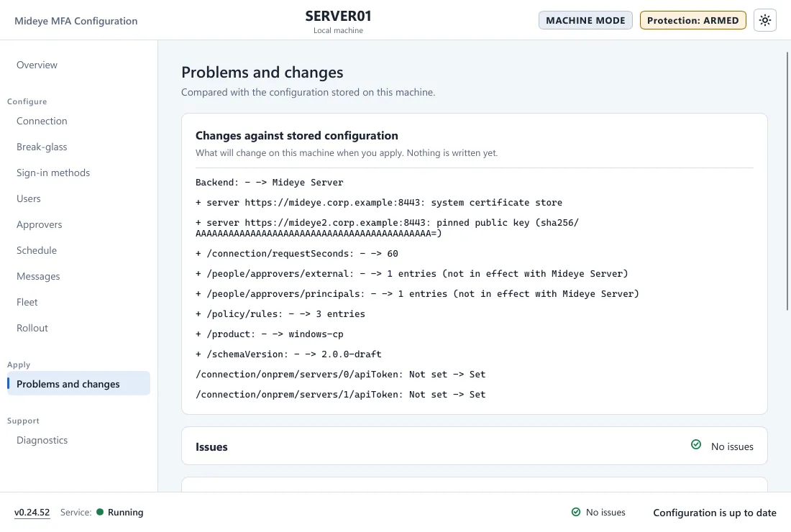The height and width of the screenshot is (532, 791).
Task: Click the /schemaVersion 2.0.0-draft line
Action: pyautogui.click(x=288, y=354)
